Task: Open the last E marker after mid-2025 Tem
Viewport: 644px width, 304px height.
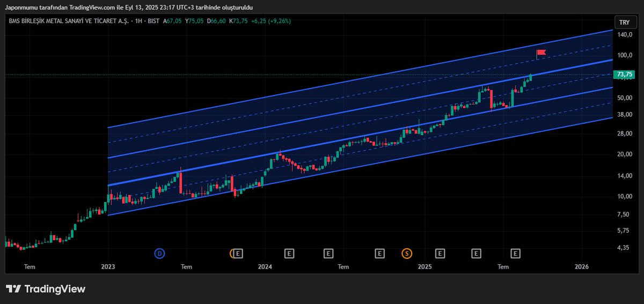Action: [515, 253]
